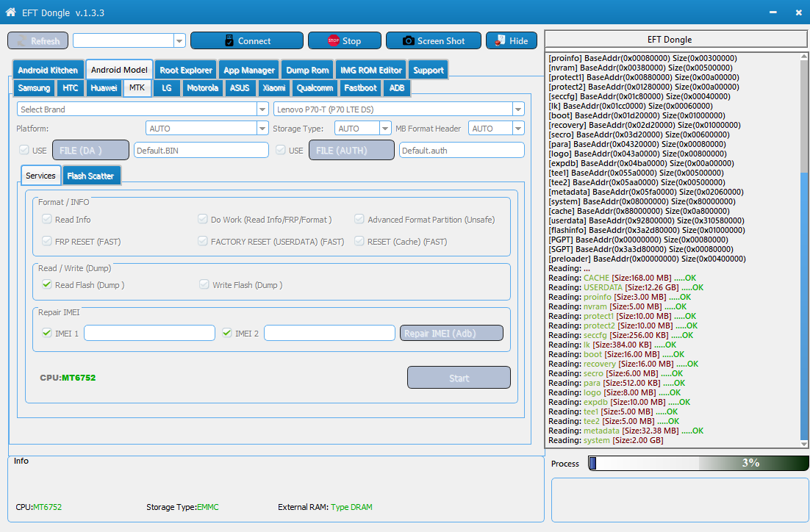Click the Hide button icon

coord(500,40)
